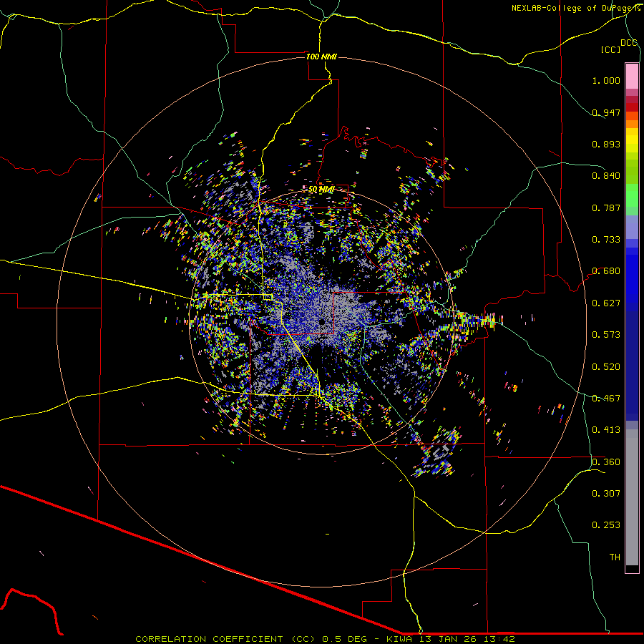Click the black radar site dot at center
644x644 pixels.
(x=322, y=322)
